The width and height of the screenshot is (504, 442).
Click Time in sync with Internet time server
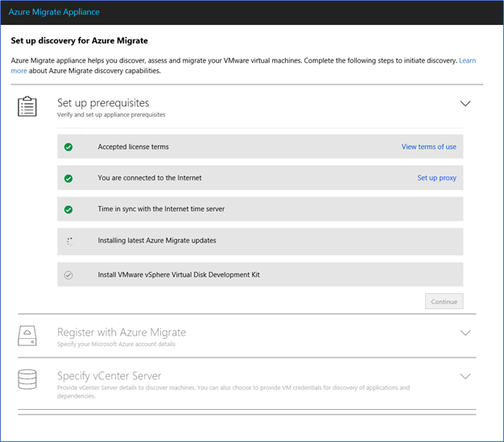tap(161, 209)
